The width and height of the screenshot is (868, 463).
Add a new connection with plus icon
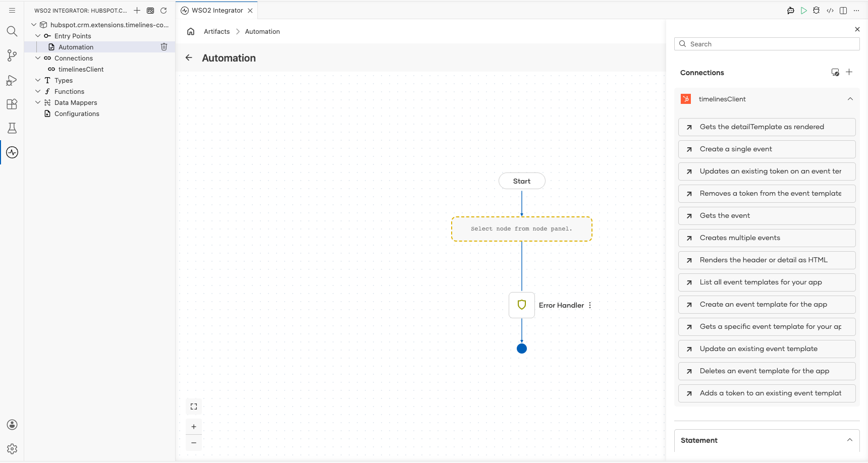point(849,72)
